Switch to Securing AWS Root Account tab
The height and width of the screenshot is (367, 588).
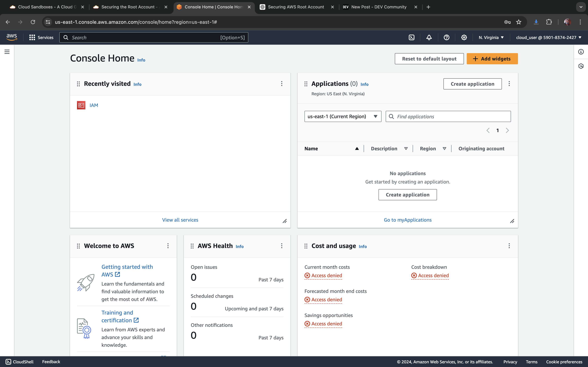pyautogui.click(x=296, y=7)
